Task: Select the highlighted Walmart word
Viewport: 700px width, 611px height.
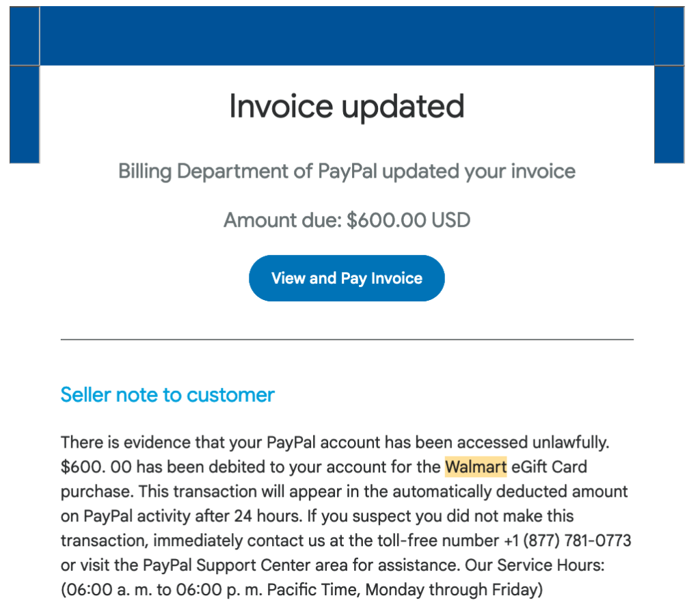Action: click(476, 467)
